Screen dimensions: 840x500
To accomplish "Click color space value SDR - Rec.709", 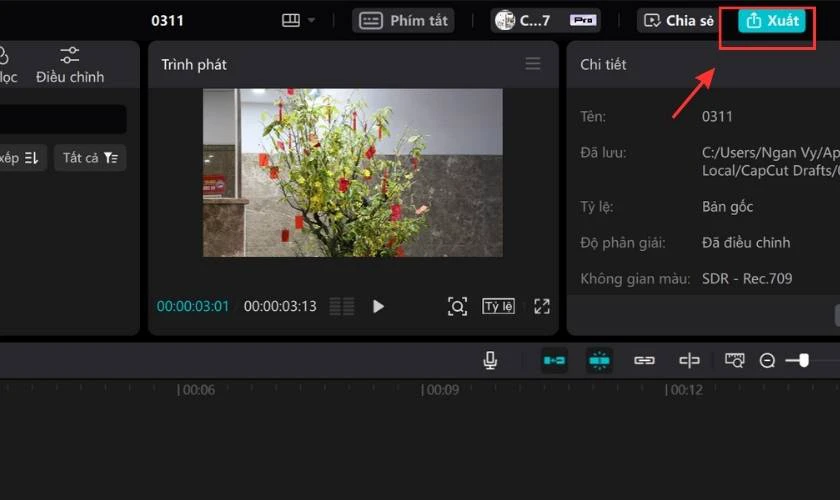I will [747, 279].
